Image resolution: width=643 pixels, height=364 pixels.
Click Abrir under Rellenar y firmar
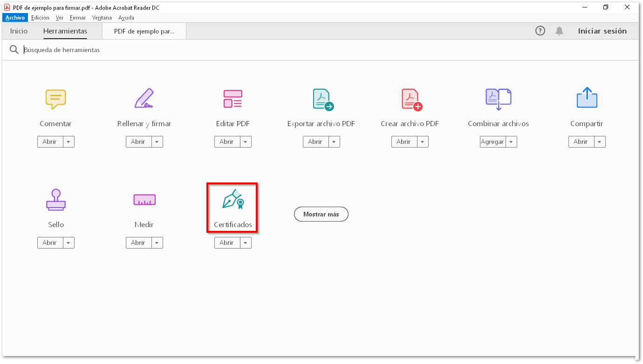point(138,142)
